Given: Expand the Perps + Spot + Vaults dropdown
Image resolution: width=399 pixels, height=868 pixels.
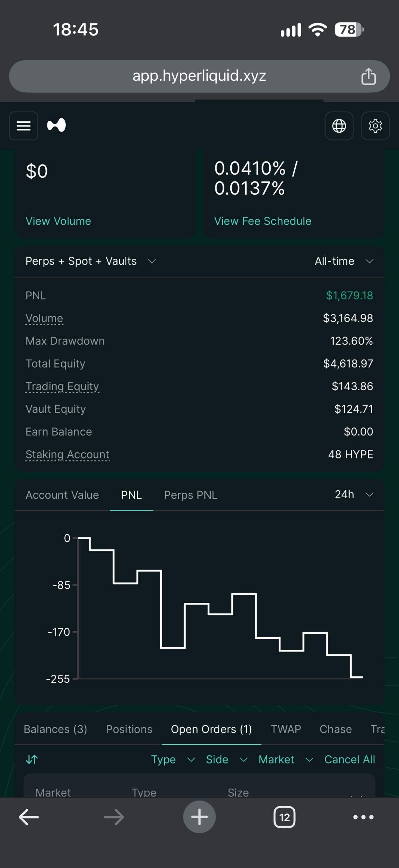Looking at the screenshot, I should click(91, 261).
